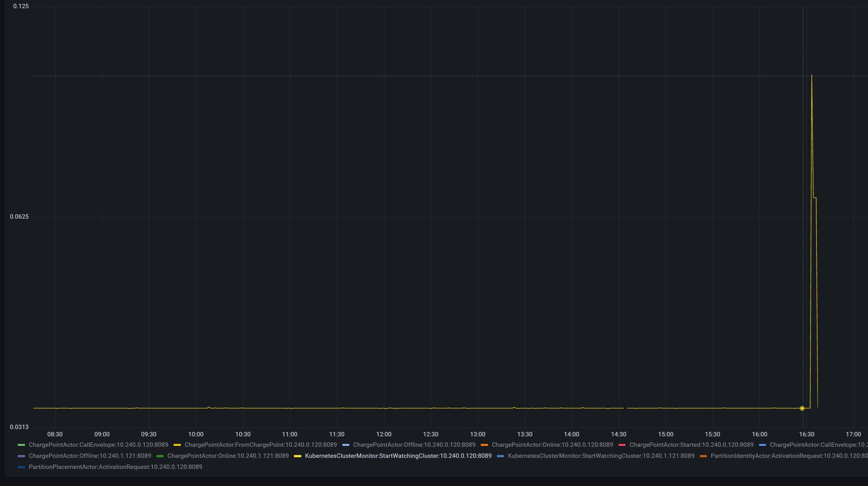
Task: Toggle PartitionPlacementActor:ActivationRequest:10.240.0.120:8089 legend series
Action: [x=116, y=467]
